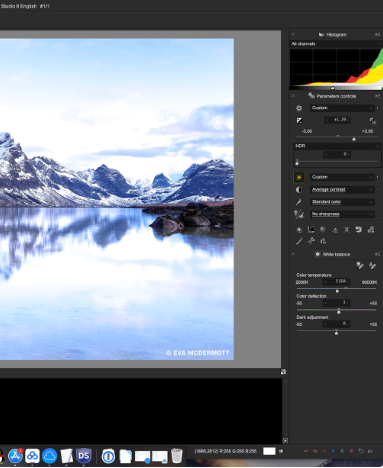
Task: Click the sharpness icon beside No sharpness
Action: click(299, 214)
